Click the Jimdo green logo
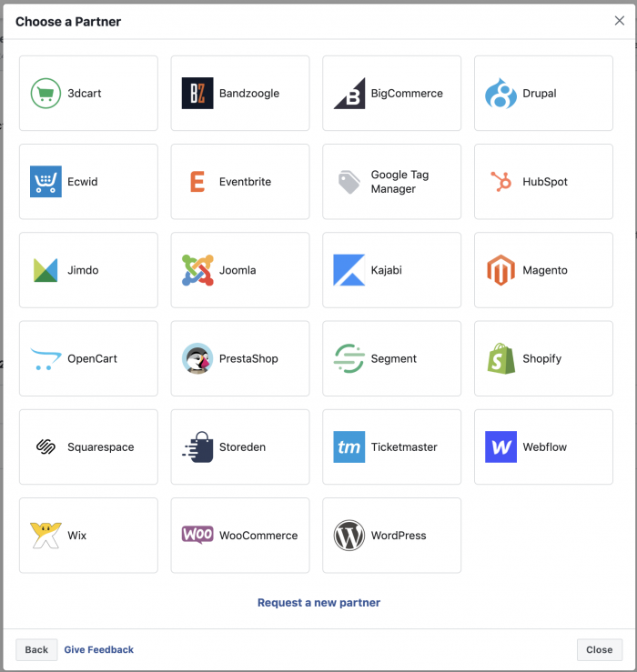Image resolution: width=637 pixels, height=672 pixels. pos(45,270)
